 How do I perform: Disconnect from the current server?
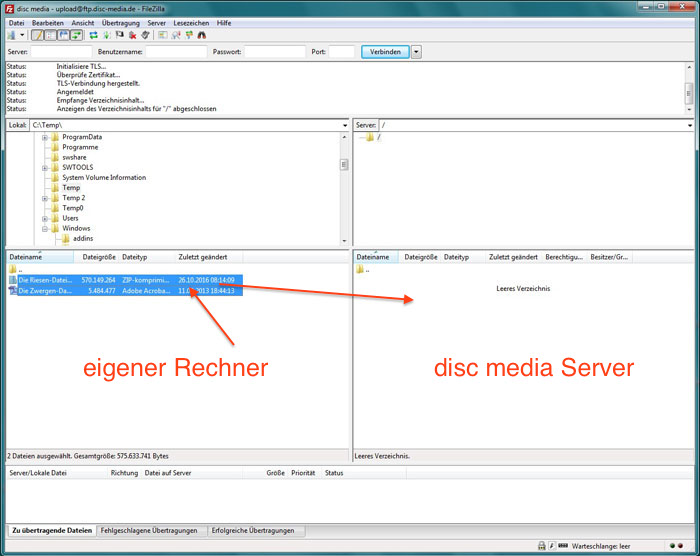pos(133,35)
